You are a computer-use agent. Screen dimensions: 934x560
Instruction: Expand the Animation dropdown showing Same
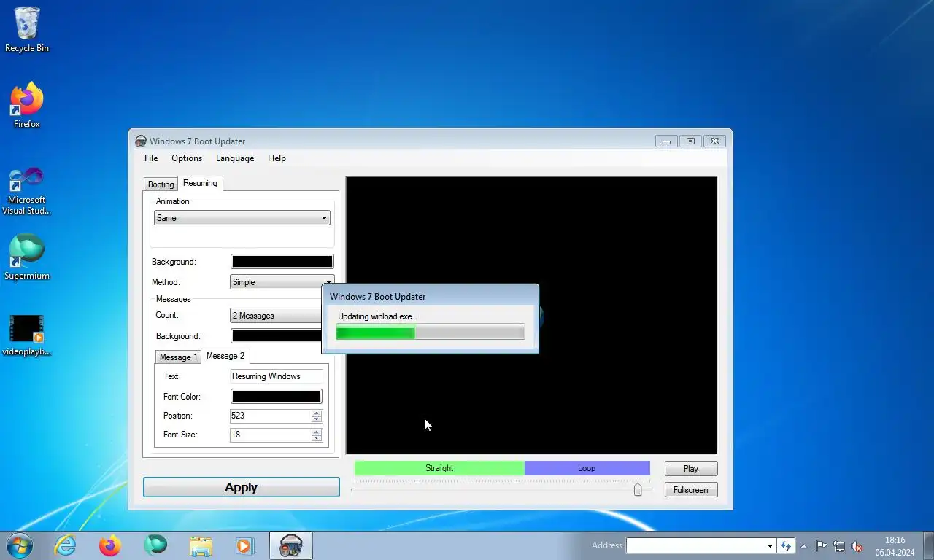click(242, 218)
